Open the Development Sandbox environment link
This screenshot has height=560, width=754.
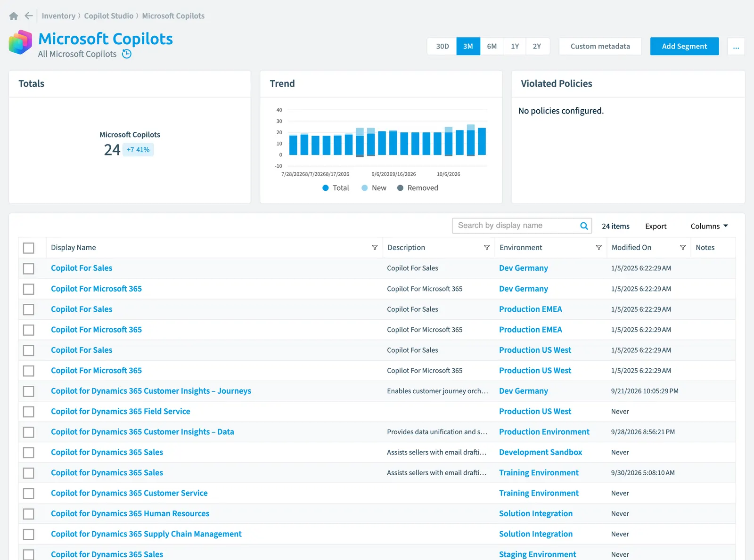click(x=541, y=452)
